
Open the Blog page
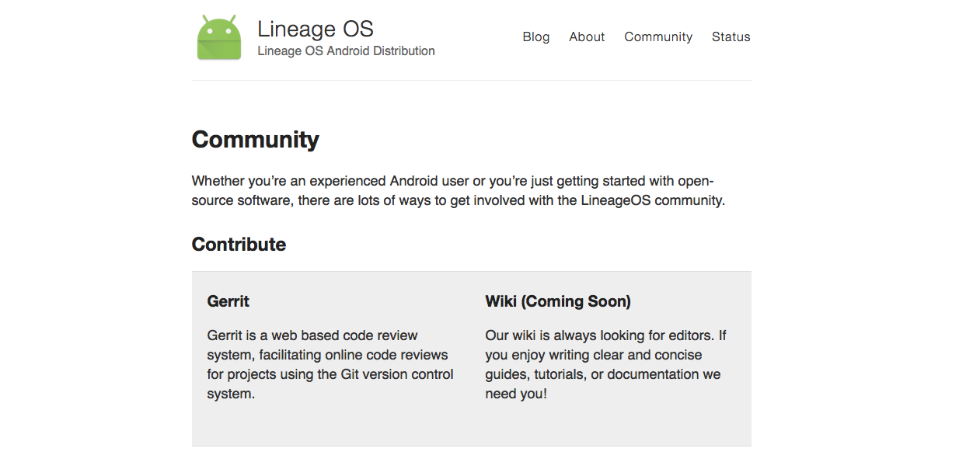pyautogui.click(x=536, y=36)
